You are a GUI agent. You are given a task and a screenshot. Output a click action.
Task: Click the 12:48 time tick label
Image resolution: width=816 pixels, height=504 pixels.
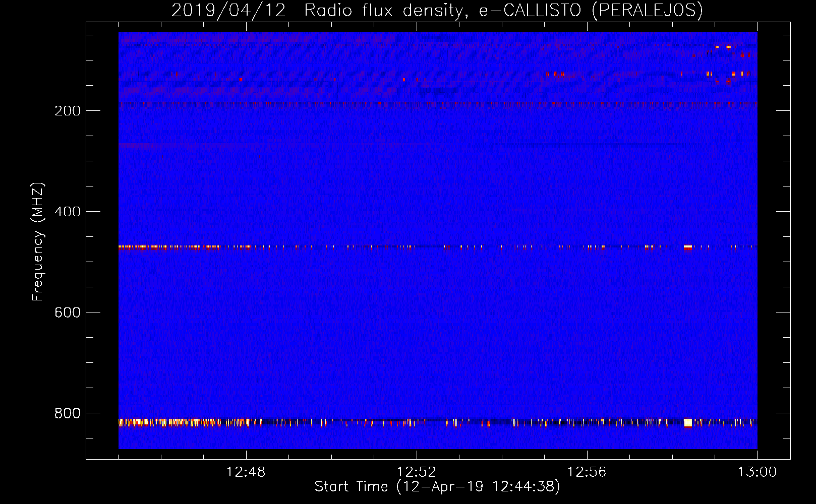tap(246, 472)
